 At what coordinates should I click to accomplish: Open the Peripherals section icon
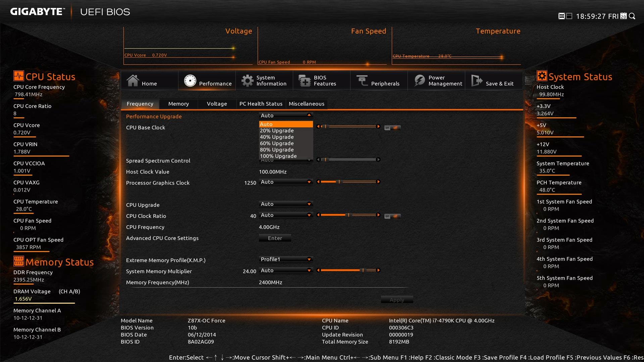point(362,81)
